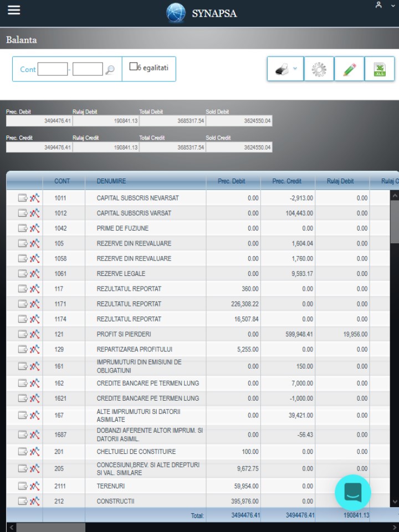Click the horizontal scrollbar thumb
Image resolution: width=399 pixels, height=532 pixels.
pyautogui.click(x=51, y=528)
